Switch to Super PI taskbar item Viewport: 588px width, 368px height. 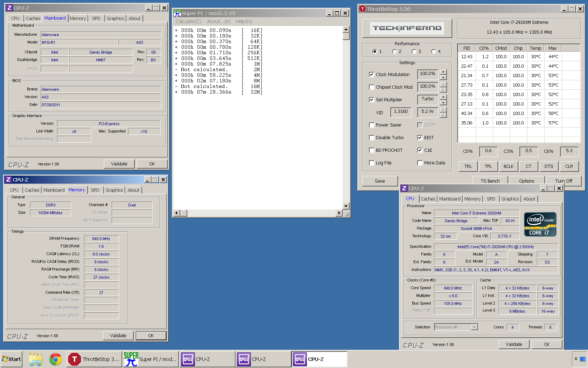pyautogui.click(x=150, y=359)
